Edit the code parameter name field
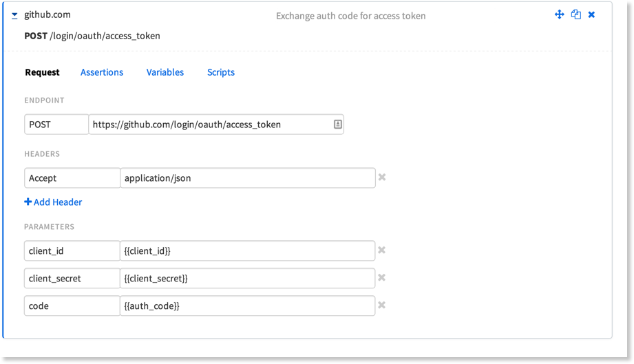The width and height of the screenshot is (634, 364). 72,306
